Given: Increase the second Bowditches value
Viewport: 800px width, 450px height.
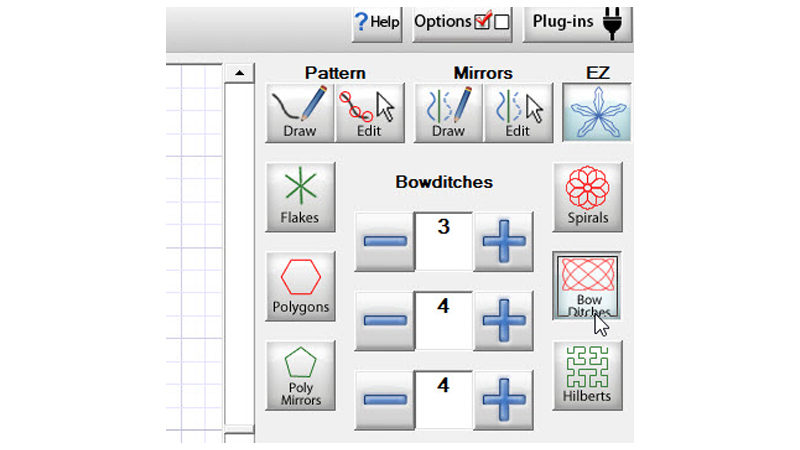Looking at the screenshot, I should pos(504,321).
